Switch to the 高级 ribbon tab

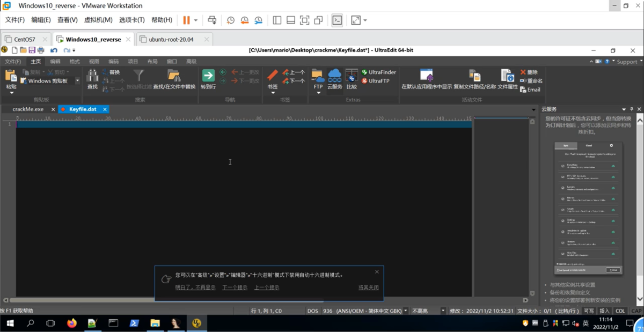(x=191, y=62)
